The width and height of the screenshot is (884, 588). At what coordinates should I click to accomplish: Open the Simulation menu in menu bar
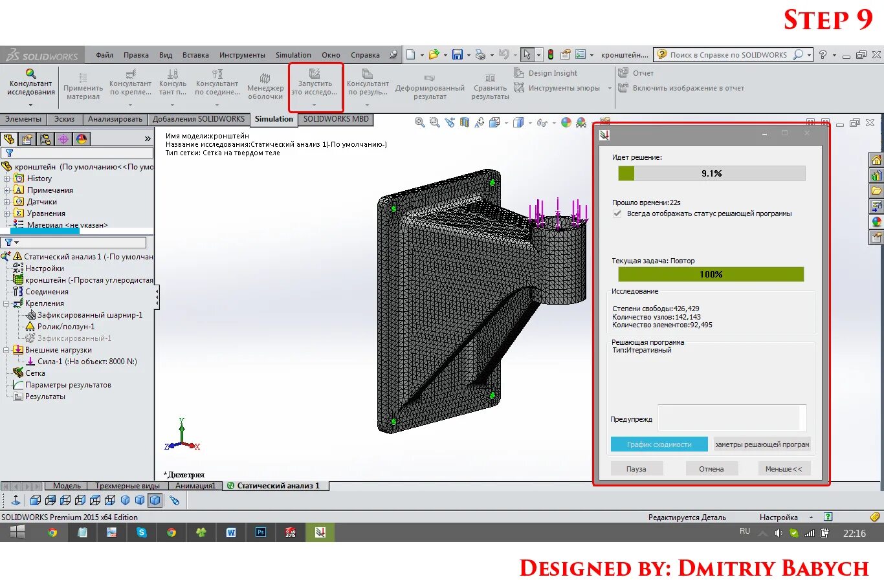[293, 55]
